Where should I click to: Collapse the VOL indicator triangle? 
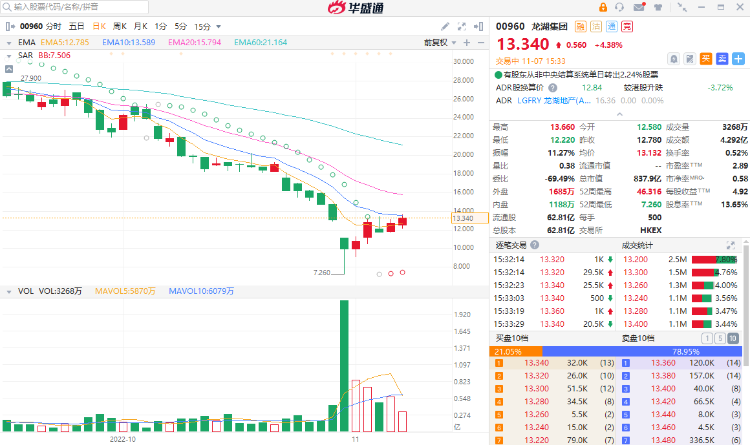click(x=9, y=291)
